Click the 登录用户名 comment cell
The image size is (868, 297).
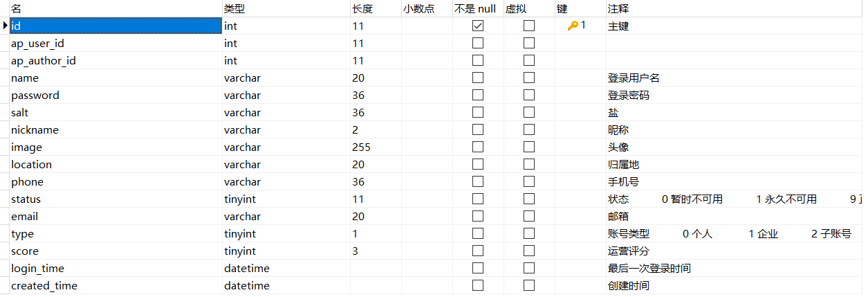(x=634, y=78)
